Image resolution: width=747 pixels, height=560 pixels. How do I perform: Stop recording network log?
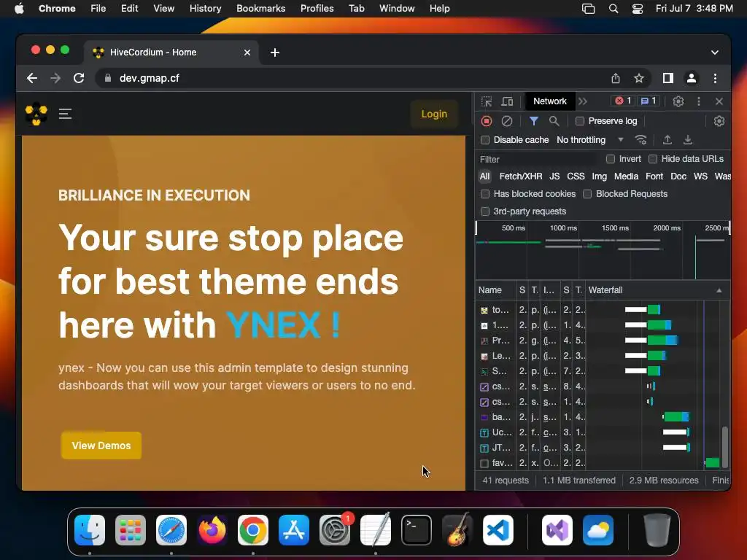(487, 121)
